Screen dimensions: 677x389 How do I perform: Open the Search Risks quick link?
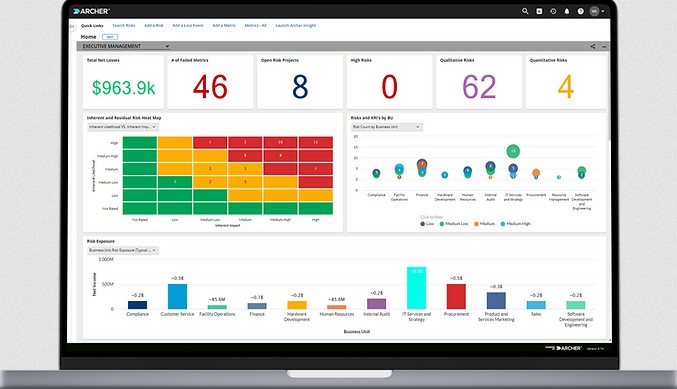tap(124, 25)
